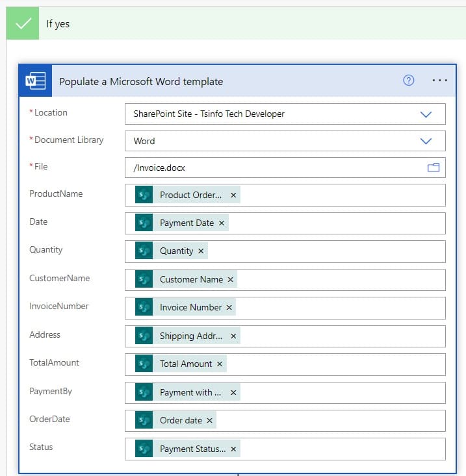The image size is (466, 476).
Task: Remove the Total Amount token
Action: coord(220,364)
